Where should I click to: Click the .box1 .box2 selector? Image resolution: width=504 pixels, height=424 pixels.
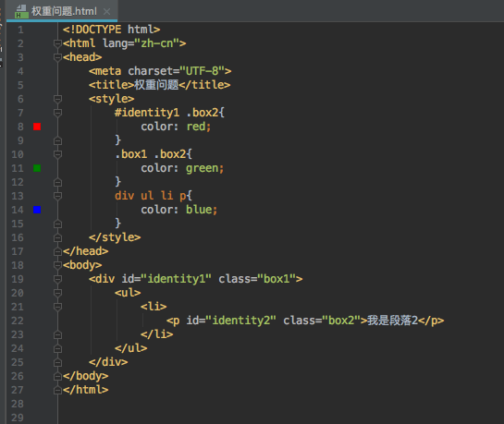150,154
